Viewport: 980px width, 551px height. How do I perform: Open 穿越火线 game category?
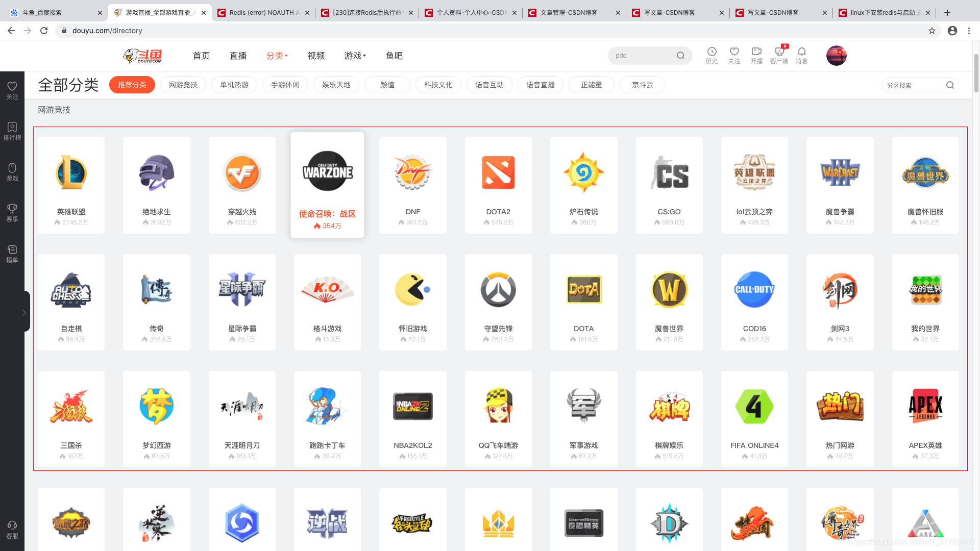pyautogui.click(x=242, y=185)
